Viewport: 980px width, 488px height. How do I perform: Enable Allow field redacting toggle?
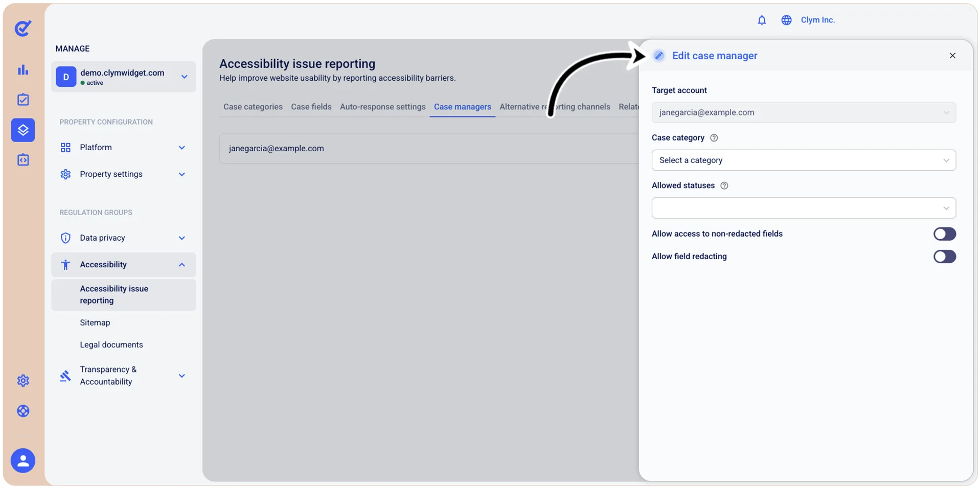click(944, 257)
